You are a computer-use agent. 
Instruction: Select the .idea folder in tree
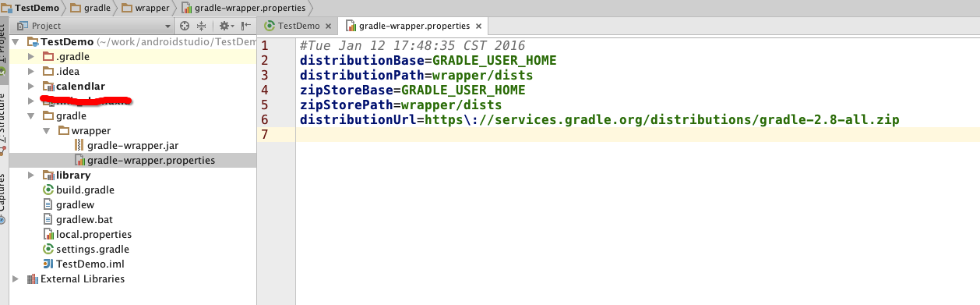pos(68,71)
